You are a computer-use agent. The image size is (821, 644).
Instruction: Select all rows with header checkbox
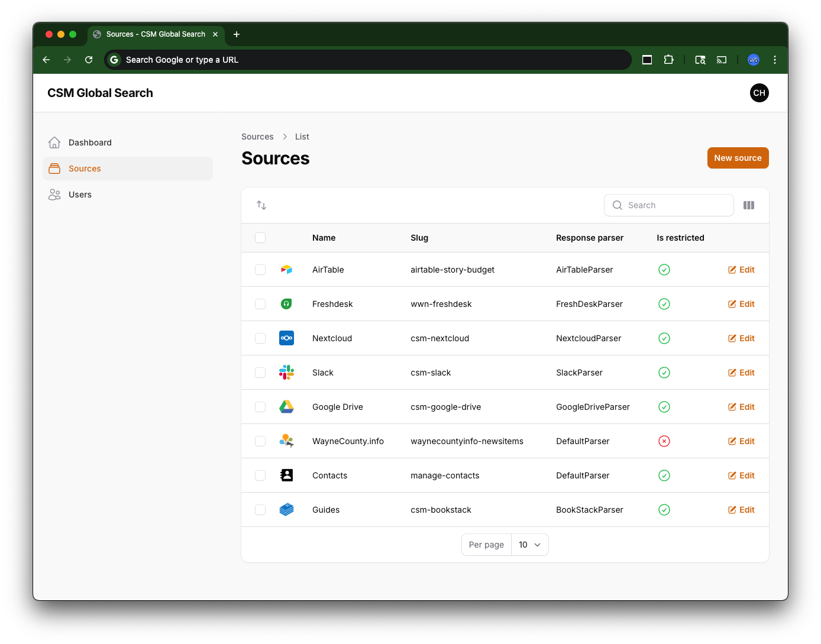[260, 238]
